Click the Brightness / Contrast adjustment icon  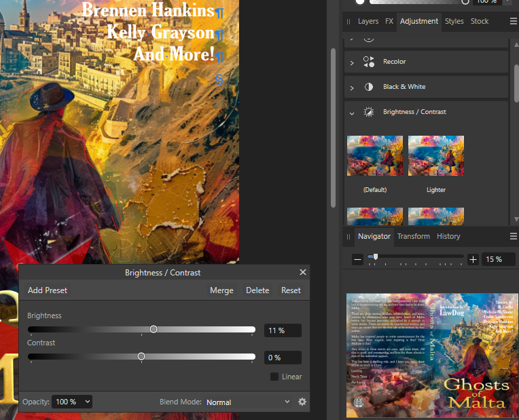point(369,112)
